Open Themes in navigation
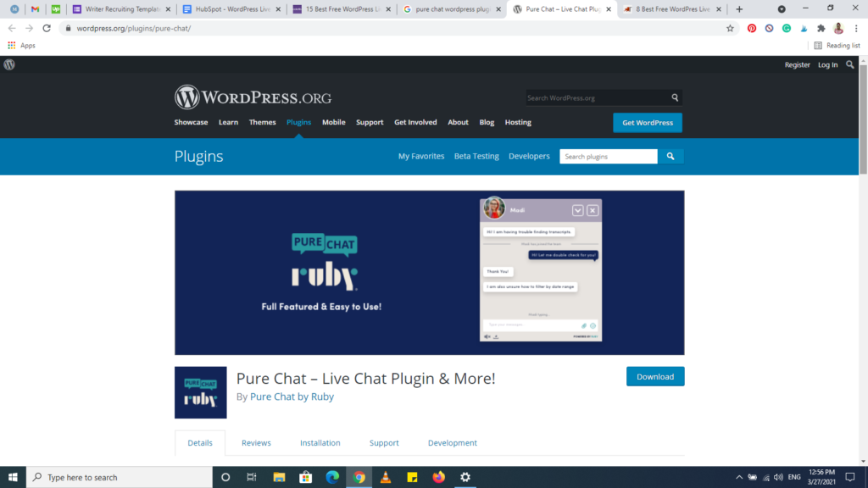The height and width of the screenshot is (488, 868). click(263, 122)
